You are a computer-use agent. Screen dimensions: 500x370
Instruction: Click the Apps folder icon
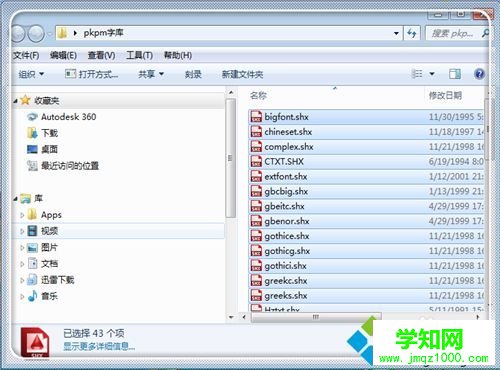[32, 215]
